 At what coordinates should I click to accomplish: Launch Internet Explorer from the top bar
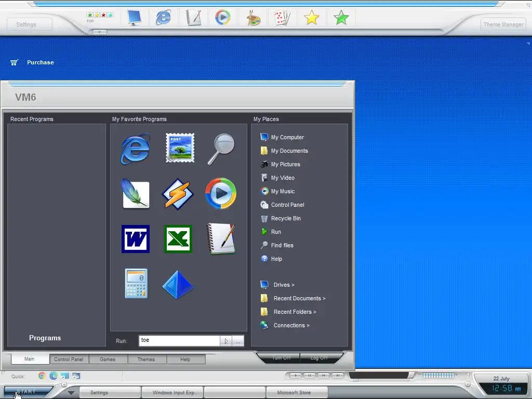click(163, 17)
